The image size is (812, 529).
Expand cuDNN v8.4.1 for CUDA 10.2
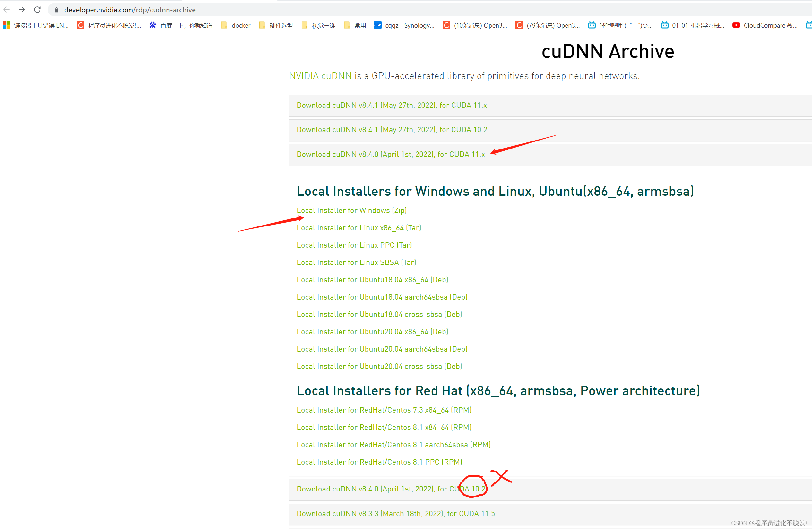(392, 130)
